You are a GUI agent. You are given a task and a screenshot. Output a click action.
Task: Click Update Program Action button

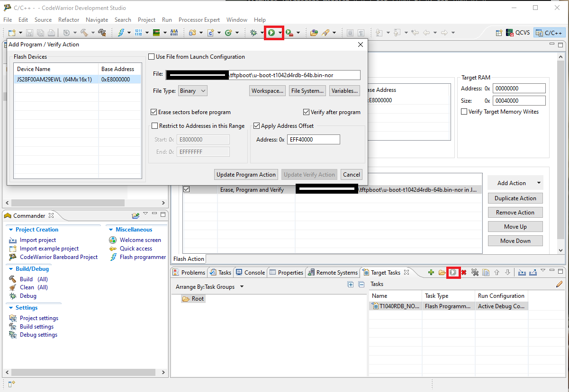(x=246, y=175)
